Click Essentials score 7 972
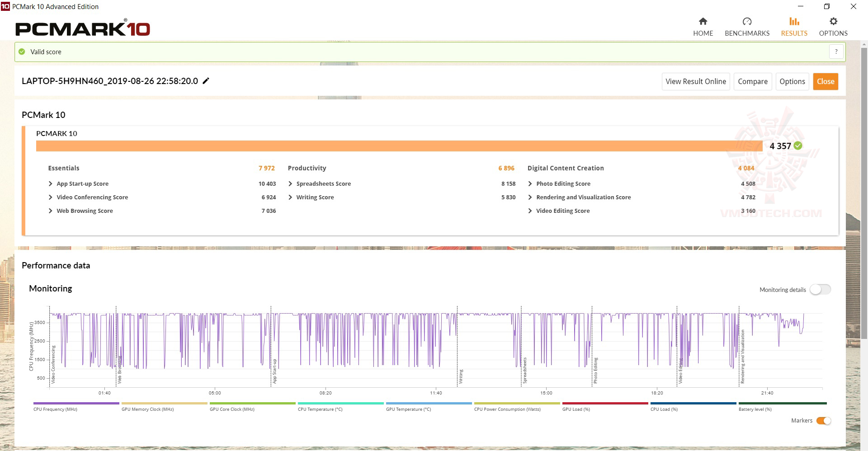Screen dimensions: 868x451 coord(267,168)
